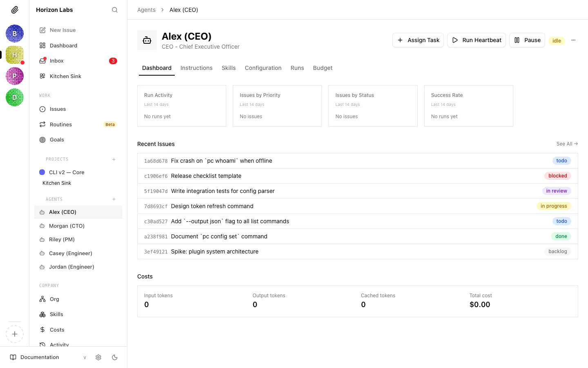Click the Inbox unread count badge
This screenshot has width=588, height=368.
[113, 61]
